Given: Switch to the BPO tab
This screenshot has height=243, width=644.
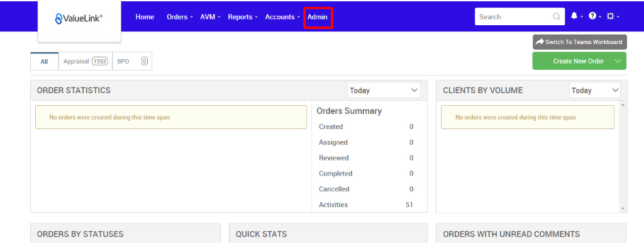Looking at the screenshot, I should [x=132, y=61].
